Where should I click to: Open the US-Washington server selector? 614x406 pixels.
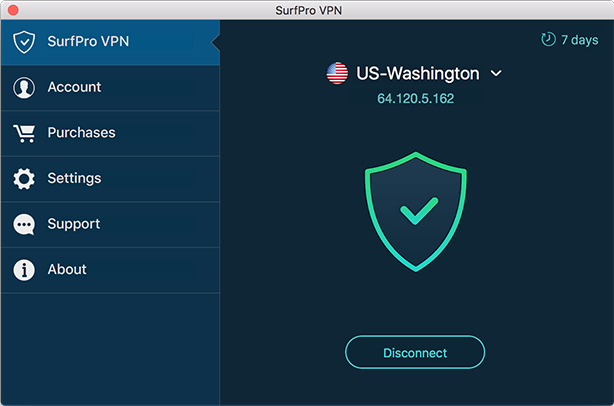click(x=414, y=73)
